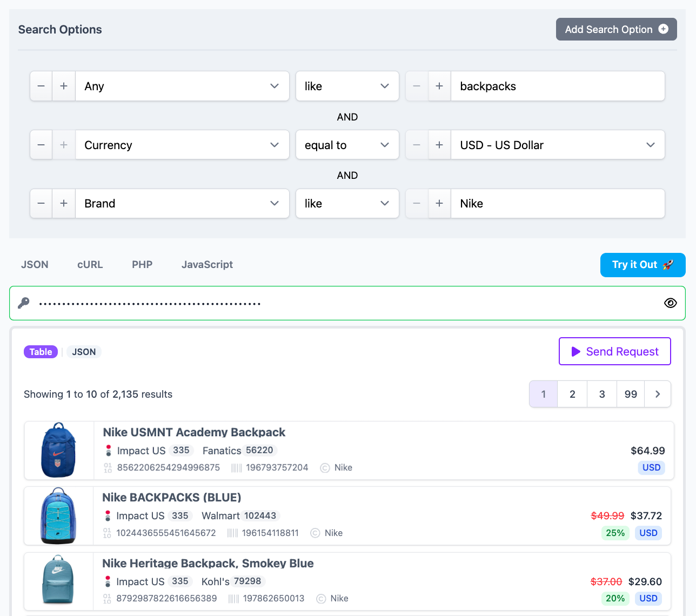Click the Send Request button
Screen dimensions: 696x616
pyautogui.click(x=615, y=351)
